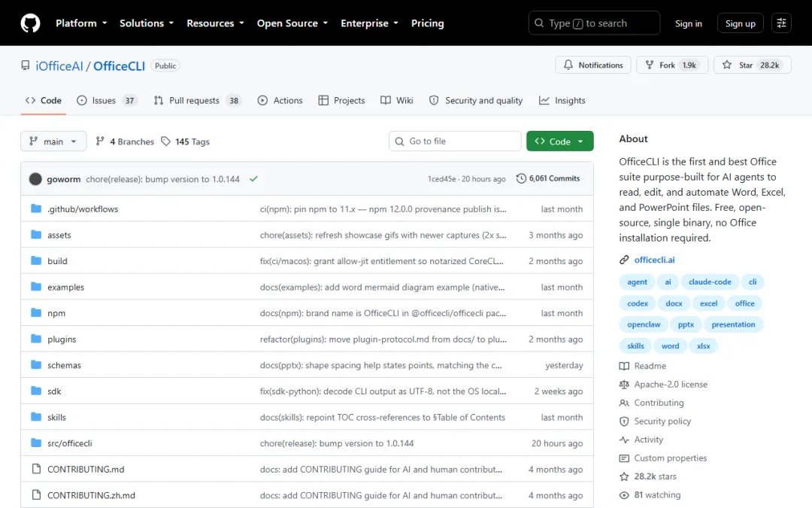Click the Sign up button
The height and width of the screenshot is (508, 812).
click(x=740, y=23)
